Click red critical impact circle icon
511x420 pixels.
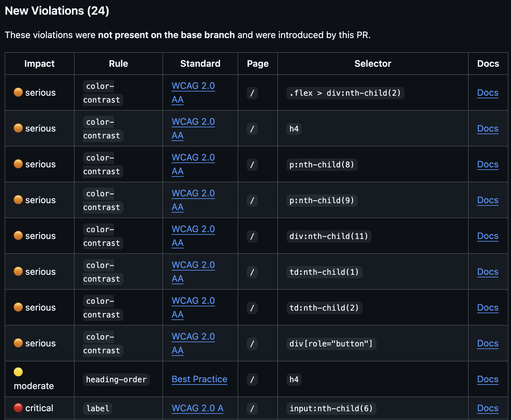[18, 408]
